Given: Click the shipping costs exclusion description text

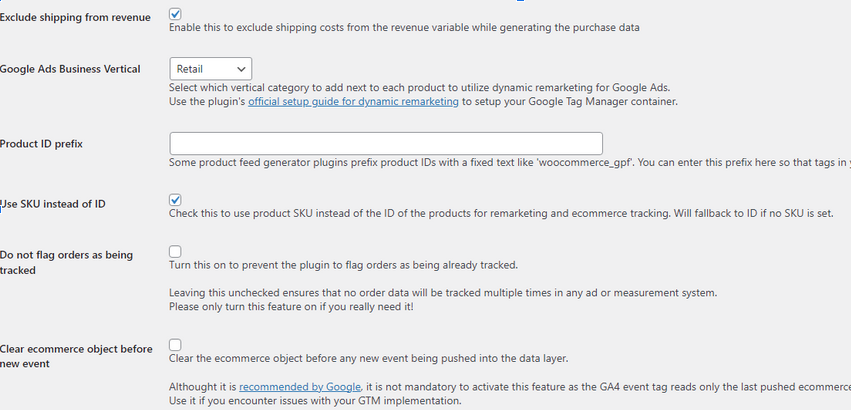Looking at the screenshot, I should pos(404,28).
